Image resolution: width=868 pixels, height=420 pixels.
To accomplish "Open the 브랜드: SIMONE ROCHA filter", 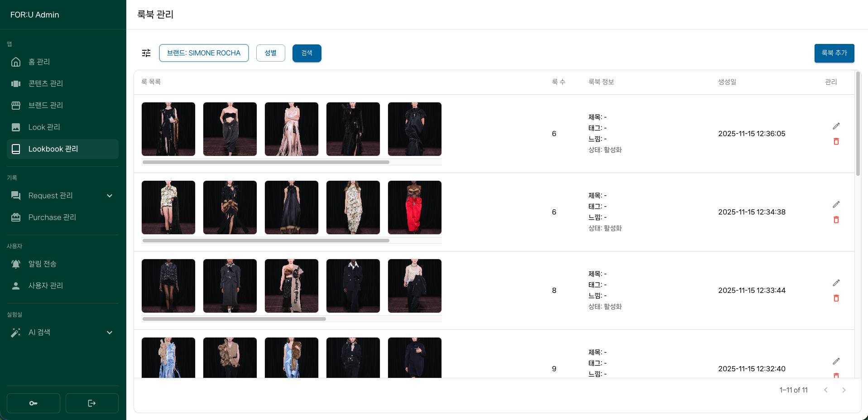I will 204,53.
